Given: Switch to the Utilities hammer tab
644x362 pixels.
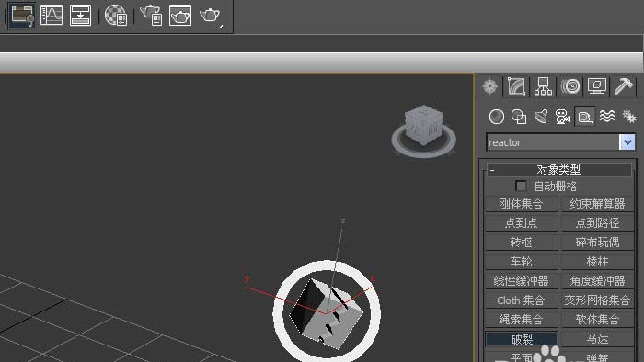Looking at the screenshot, I should 624,86.
